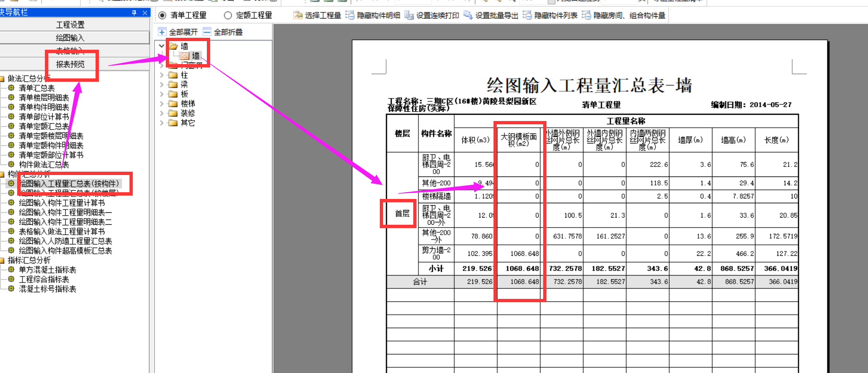Expand the 板 folder arrow
This screenshot has height=373, width=868.
coord(162,94)
